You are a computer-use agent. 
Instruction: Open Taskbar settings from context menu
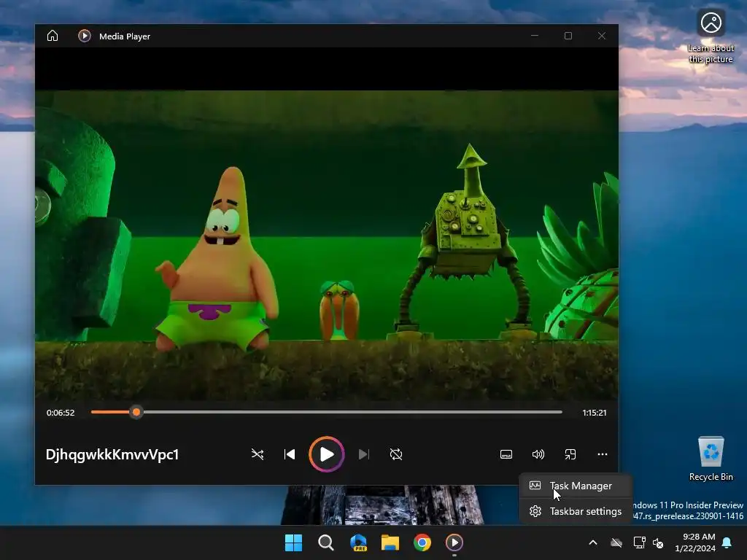(x=575, y=511)
